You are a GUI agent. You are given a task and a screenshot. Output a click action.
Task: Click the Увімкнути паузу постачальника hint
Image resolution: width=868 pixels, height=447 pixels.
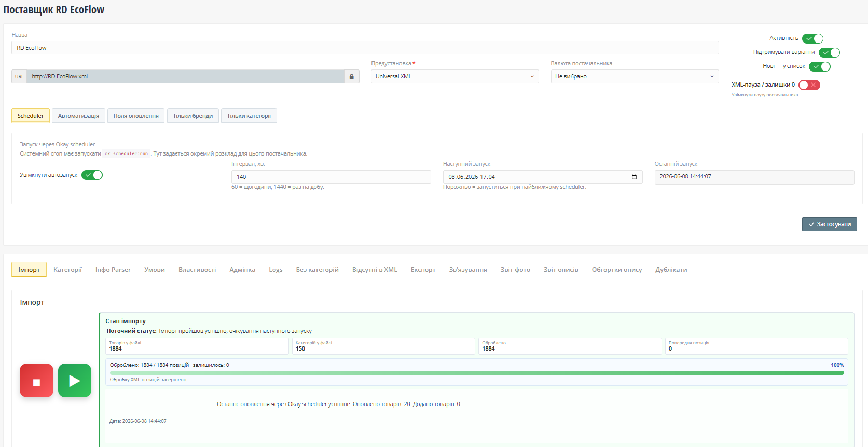[765, 95]
